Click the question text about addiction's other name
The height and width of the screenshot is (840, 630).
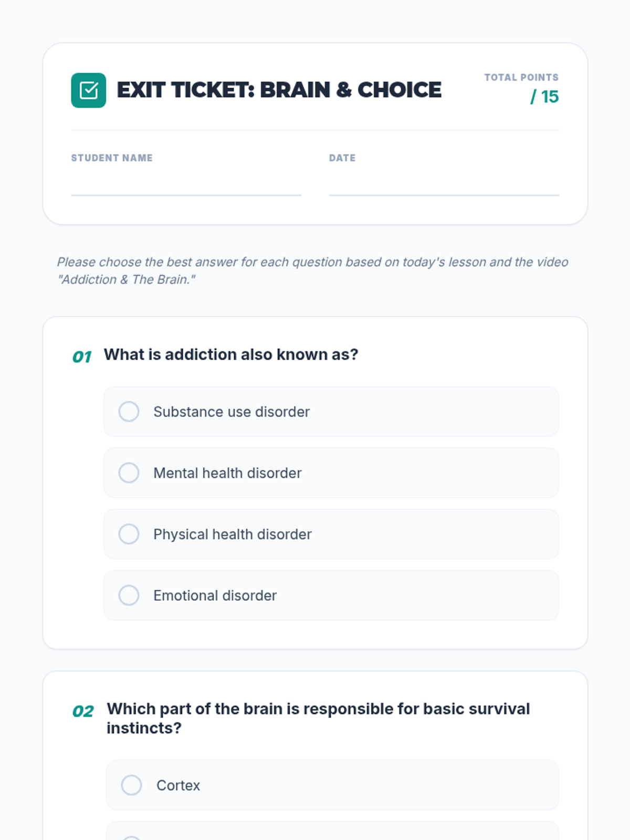click(231, 355)
